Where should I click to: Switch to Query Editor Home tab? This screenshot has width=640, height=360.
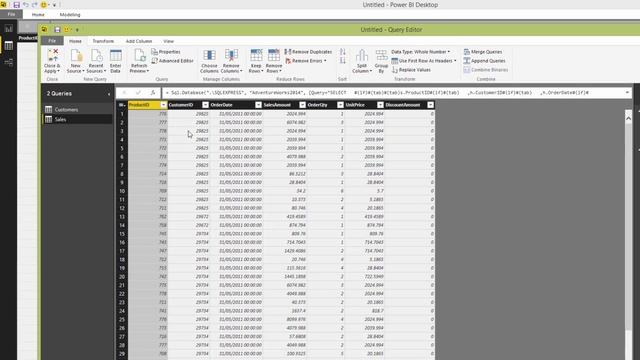pyautogui.click(x=75, y=41)
